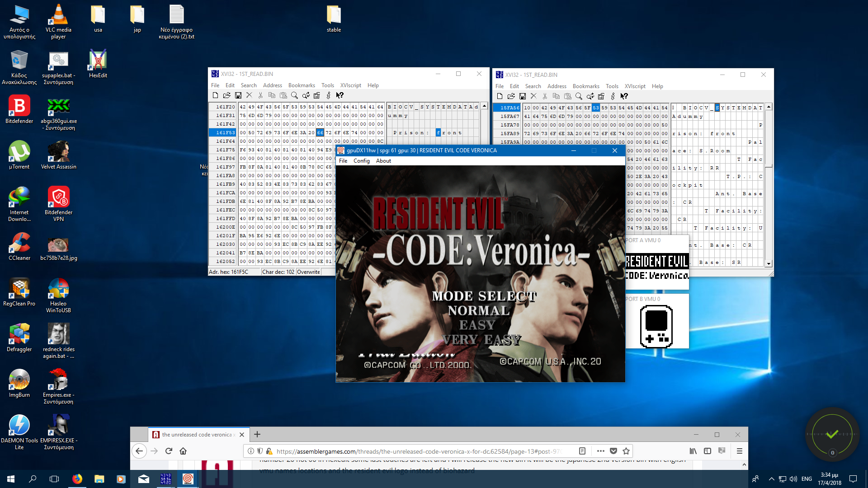Open Tools menu in right XVI32 window
Screen dimensions: 868x488
[x=612, y=86]
